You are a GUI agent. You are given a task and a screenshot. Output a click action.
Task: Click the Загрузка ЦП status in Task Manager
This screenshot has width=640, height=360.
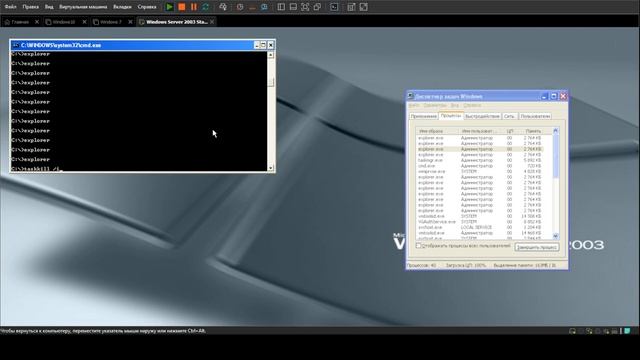tap(466, 265)
